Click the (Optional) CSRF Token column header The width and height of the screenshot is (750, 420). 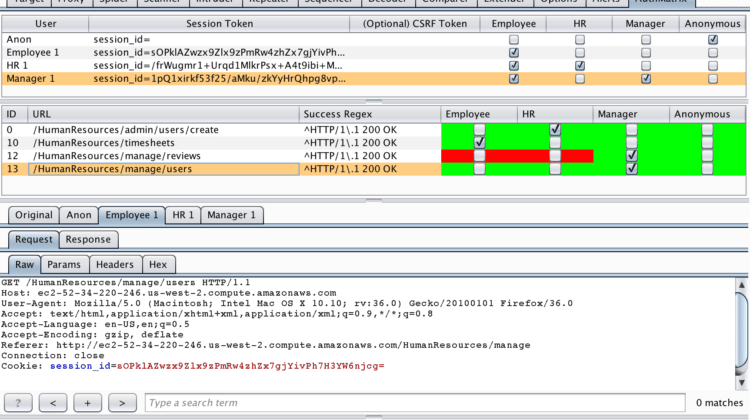pos(415,23)
